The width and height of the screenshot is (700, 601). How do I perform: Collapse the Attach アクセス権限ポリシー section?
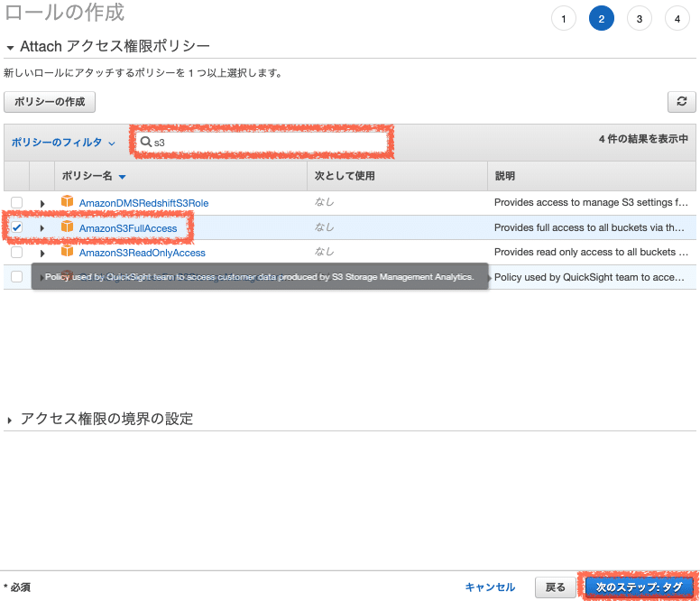10,47
